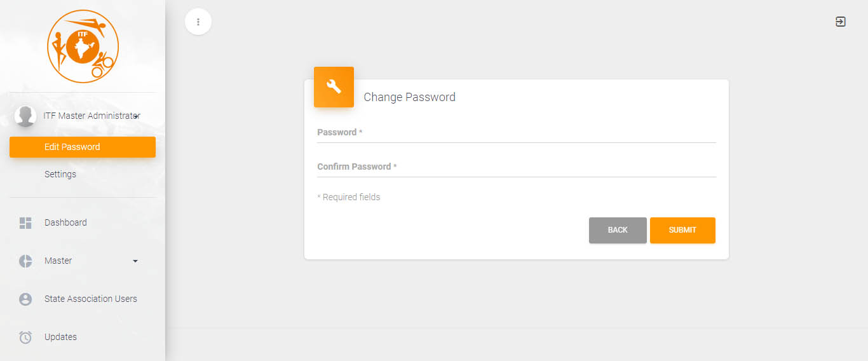Click the ITF logo in sidebar
This screenshot has width=868, height=361.
[x=83, y=46]
